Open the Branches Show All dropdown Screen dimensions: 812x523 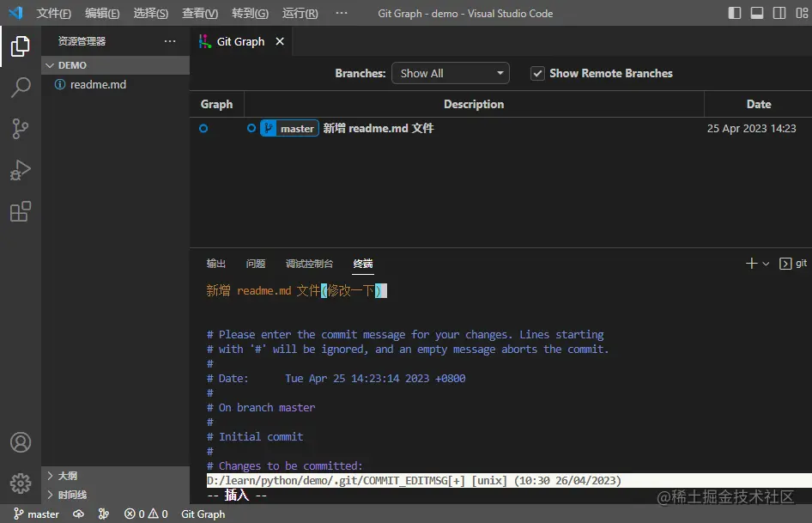[x=450, y=74]
